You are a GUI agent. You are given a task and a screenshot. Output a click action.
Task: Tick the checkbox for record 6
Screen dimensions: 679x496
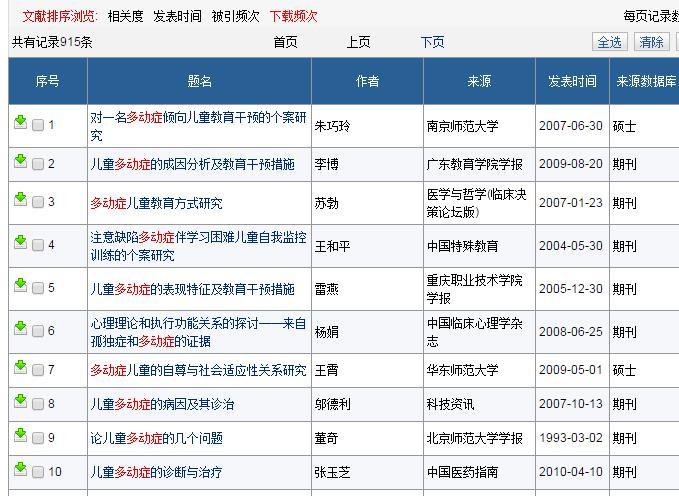coord(38,331)
